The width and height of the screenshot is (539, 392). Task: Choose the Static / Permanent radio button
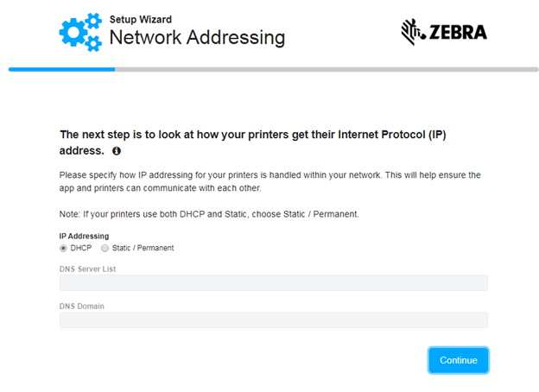[x=105, y=248]
